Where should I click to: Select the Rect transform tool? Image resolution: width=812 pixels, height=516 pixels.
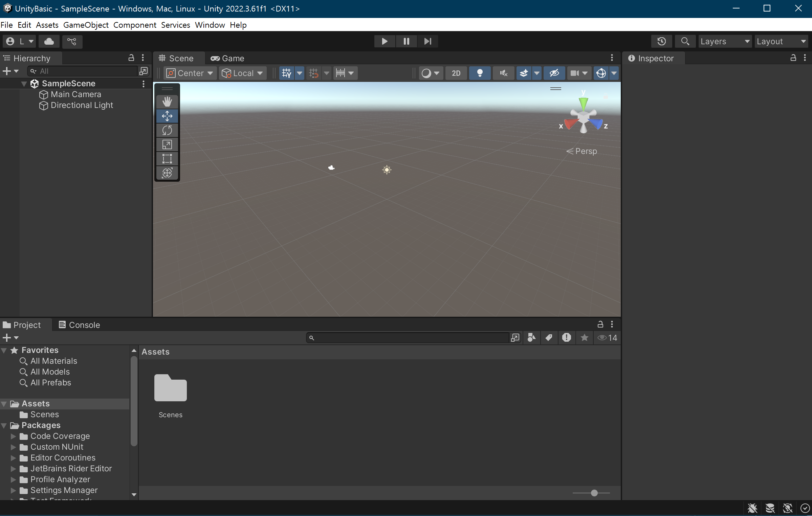tap(167, 159)
